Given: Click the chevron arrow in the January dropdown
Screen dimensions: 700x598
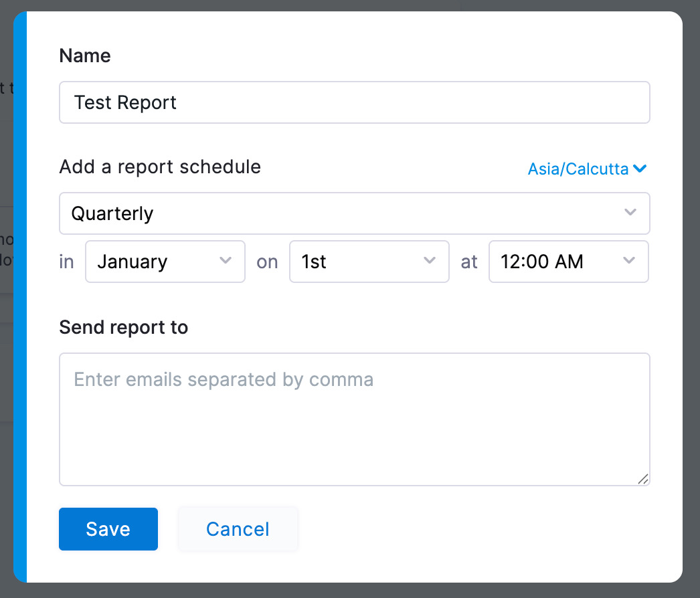Looking at the screenshot, I should pyautogui.click(x=226, y=261).
